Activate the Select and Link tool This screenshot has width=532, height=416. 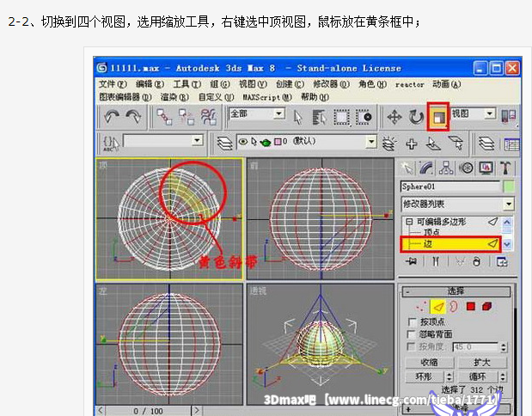[164, 117]
